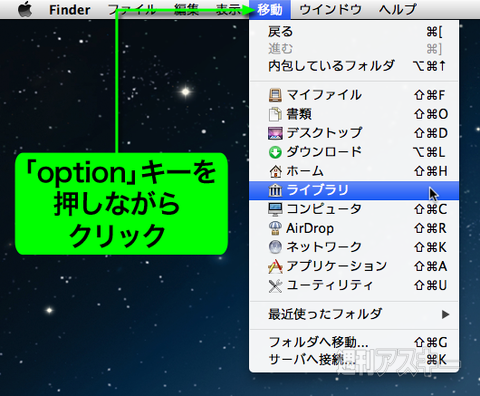Close the open 移動 menu

270,10
